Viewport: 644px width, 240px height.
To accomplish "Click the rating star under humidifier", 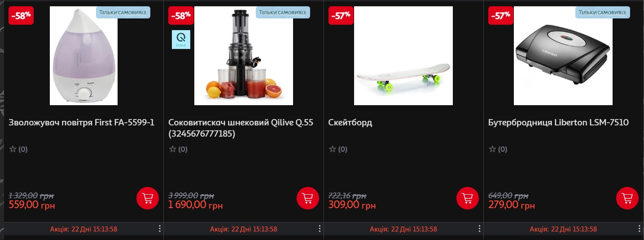I will pos(13,149).
